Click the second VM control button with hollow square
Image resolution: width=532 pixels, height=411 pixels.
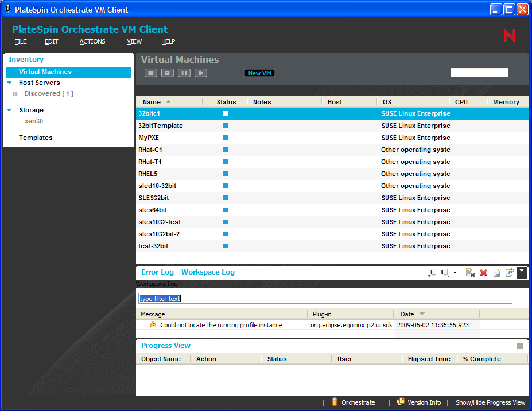click(167, 73)
